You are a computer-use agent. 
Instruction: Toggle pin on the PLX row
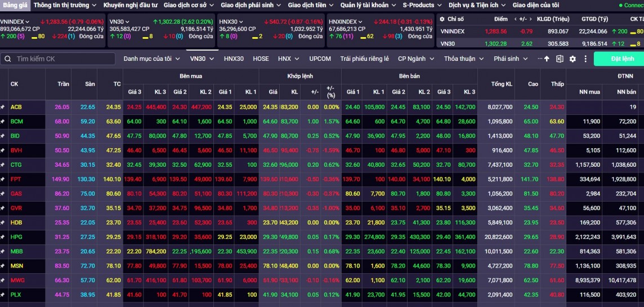3,295
